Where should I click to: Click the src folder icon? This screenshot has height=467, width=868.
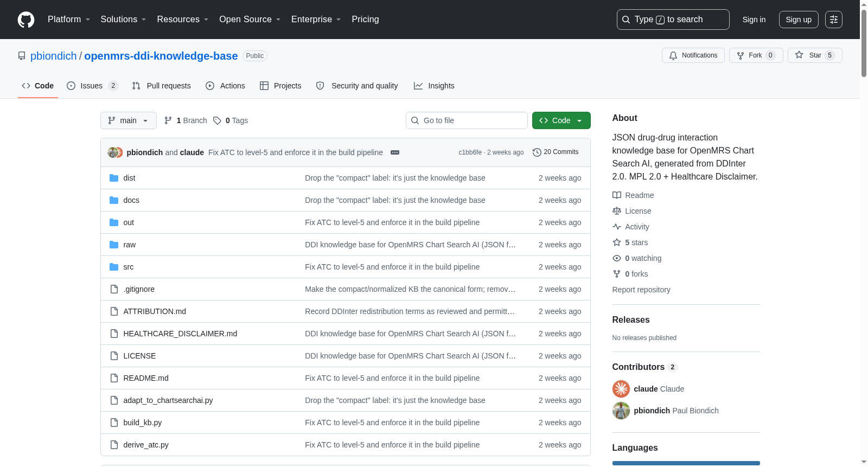tap(114, 267)
